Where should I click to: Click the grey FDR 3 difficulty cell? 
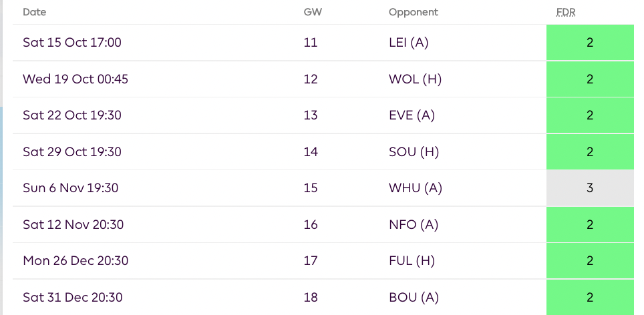pyautogui.click(x=589, y=188)
